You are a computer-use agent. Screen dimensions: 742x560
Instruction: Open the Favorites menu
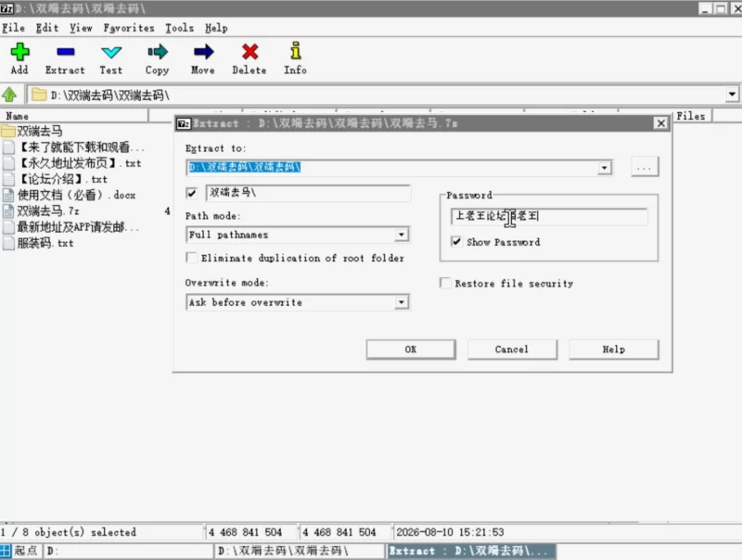point(129,28)
